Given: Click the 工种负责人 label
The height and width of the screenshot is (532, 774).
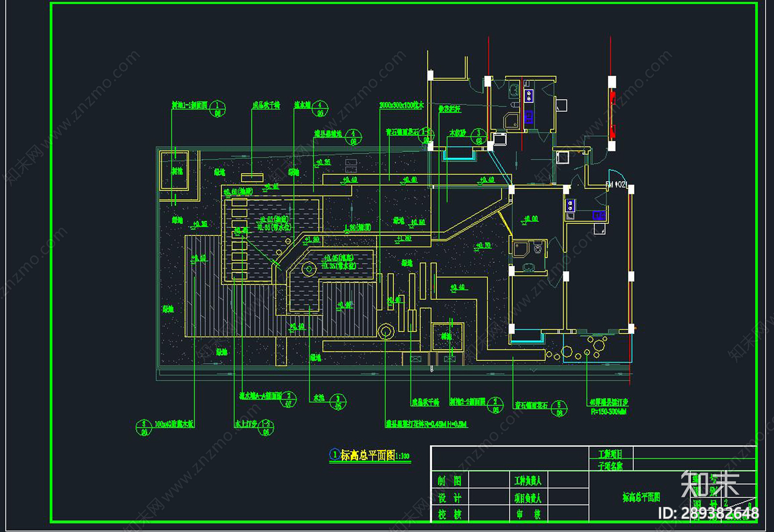Looking at the screenshot, I should pyautogui.click(x=528, y=481).
